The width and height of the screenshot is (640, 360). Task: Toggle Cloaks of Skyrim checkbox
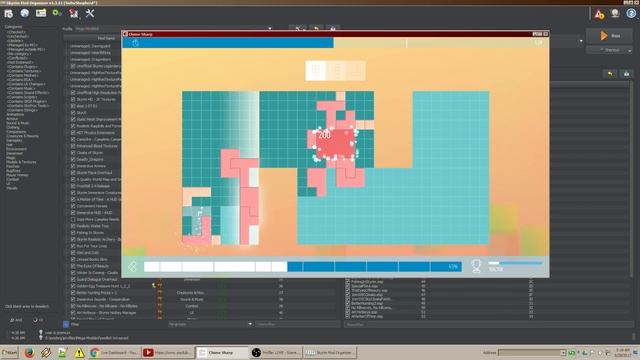point(73,153)
